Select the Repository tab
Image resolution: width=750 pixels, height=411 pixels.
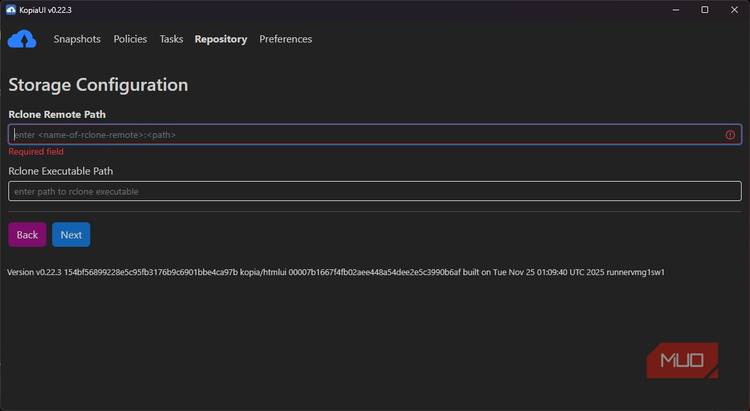221,39
